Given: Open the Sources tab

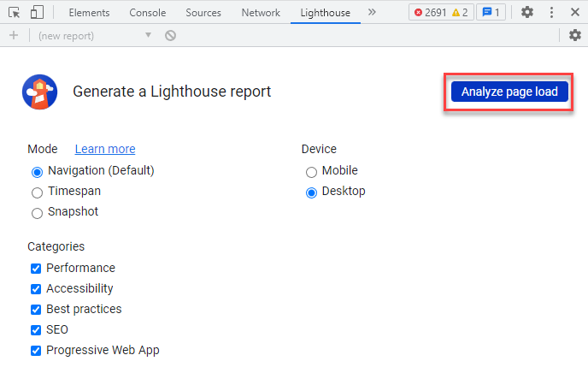Looking at the screenshot, I should point(203,13).
